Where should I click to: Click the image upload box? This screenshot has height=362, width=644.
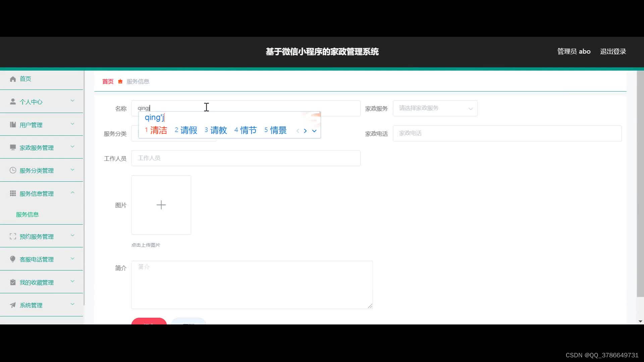[161, 205]
